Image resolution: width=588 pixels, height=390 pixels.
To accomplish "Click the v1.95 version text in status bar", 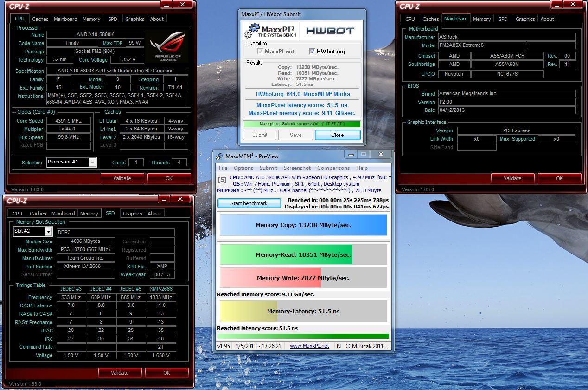I will [x=224, y=346].
